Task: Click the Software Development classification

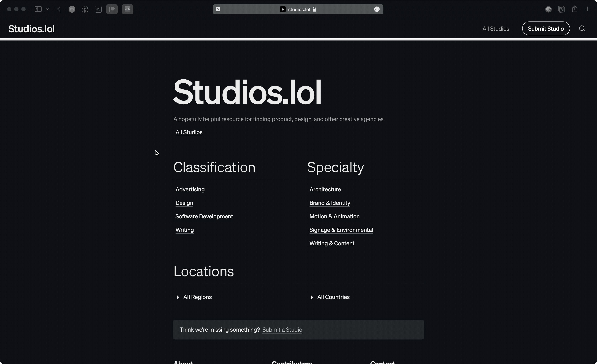Action: click(204, 216)
